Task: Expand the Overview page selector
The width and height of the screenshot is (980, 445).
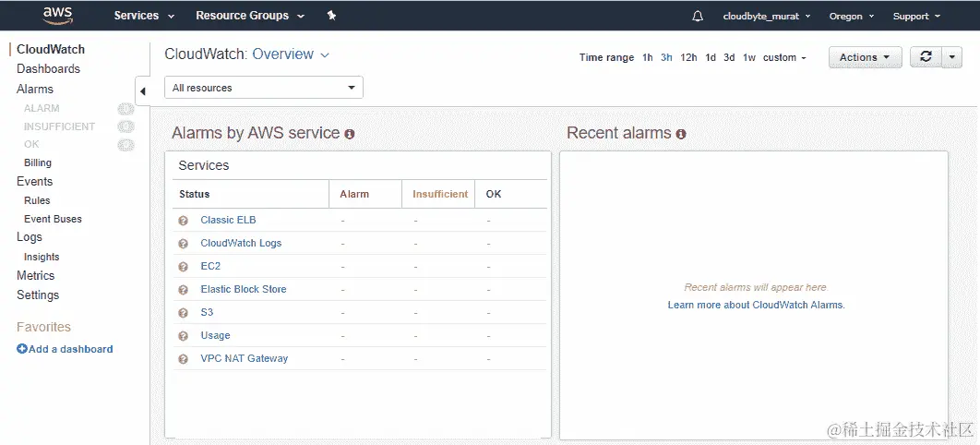Action: click(x=291, y=54)
